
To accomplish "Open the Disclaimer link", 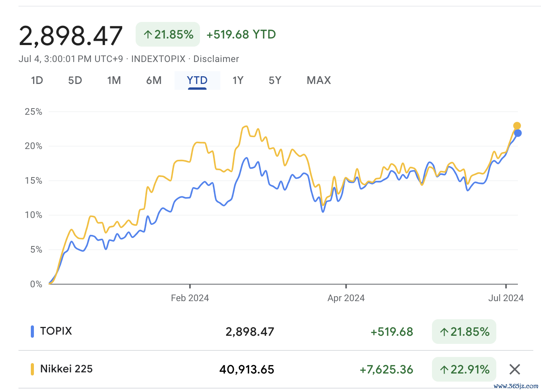I will (216, 59).
